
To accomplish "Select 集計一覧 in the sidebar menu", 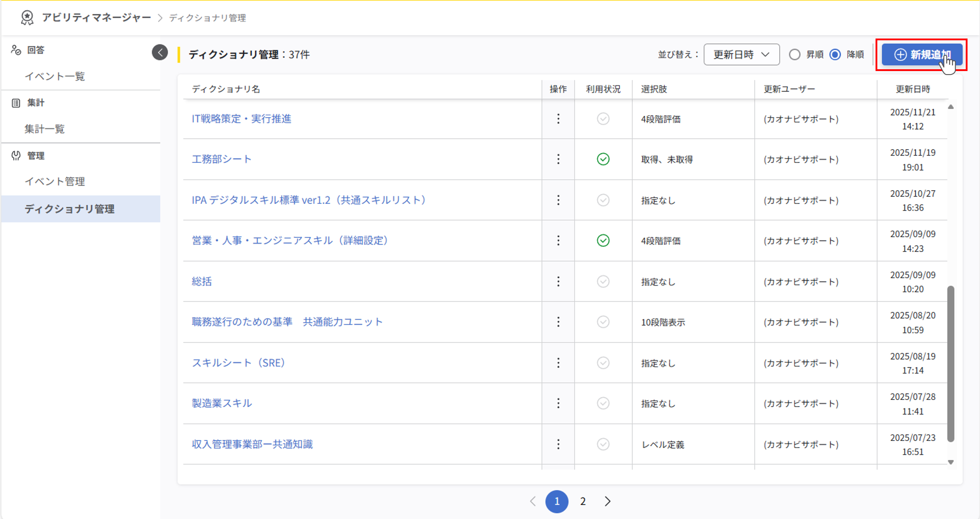I will coord(45,129).
